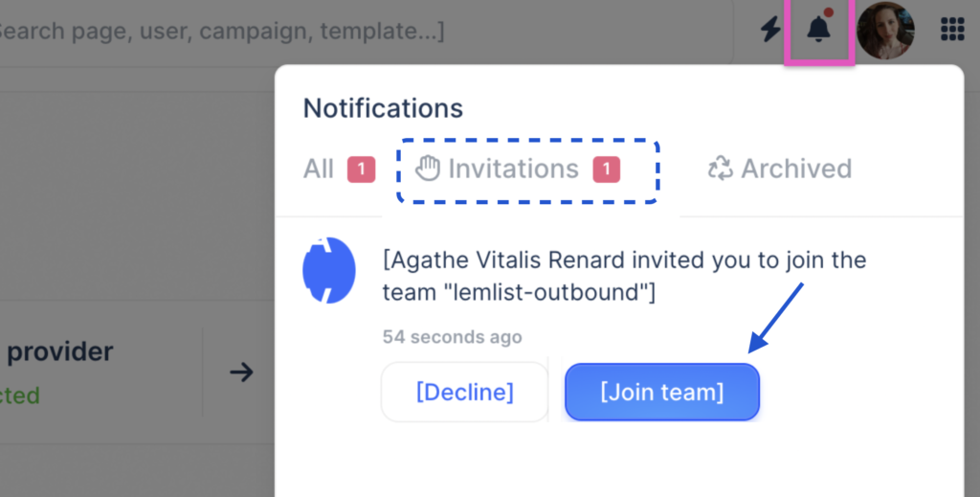Click the recycle icon beside Archived

720,169
